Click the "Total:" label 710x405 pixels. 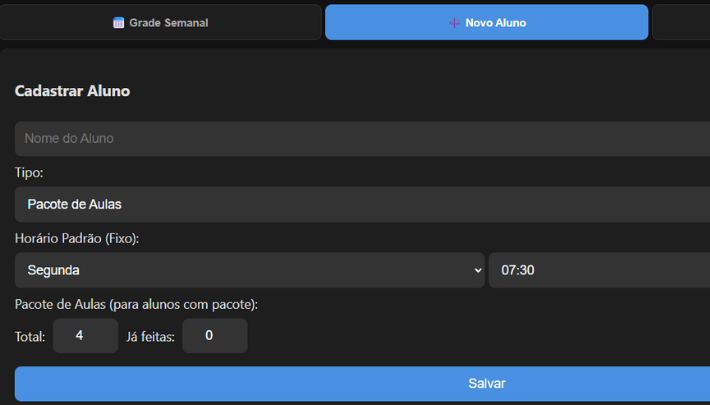(30, 337)
